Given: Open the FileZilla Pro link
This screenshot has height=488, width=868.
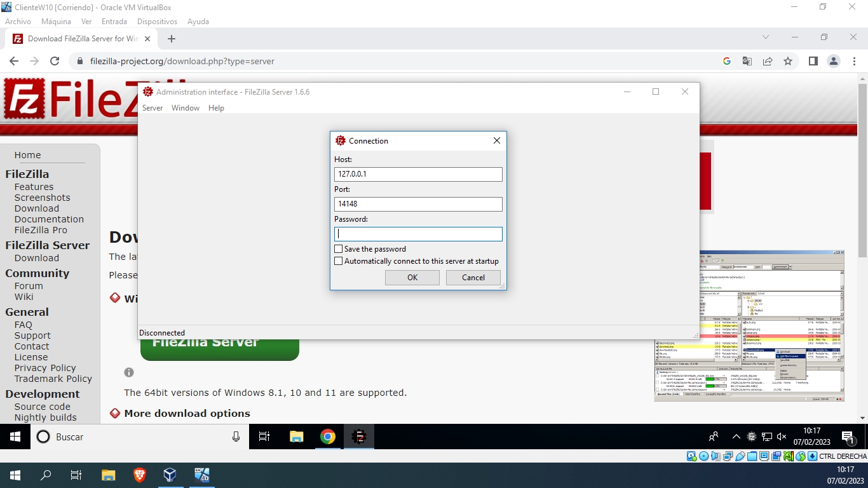Looking at the screenshot, I should coord(41,230).
